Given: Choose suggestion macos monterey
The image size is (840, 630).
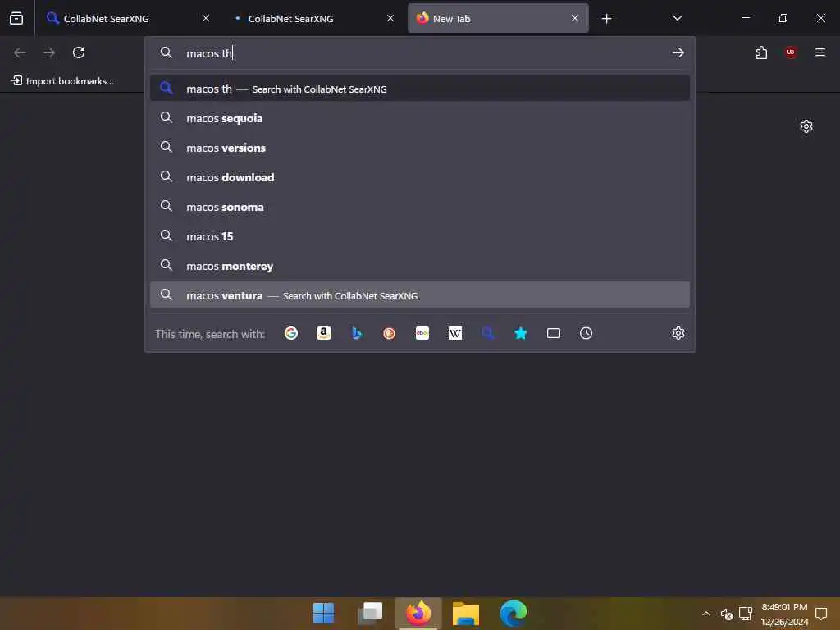Looking at the screenshot, I should tap(419, 267).
